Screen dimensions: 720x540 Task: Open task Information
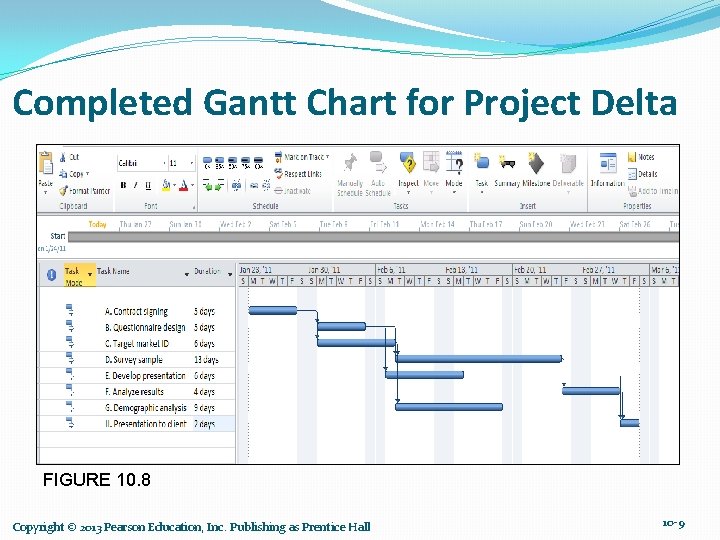(x=608, y=170)
